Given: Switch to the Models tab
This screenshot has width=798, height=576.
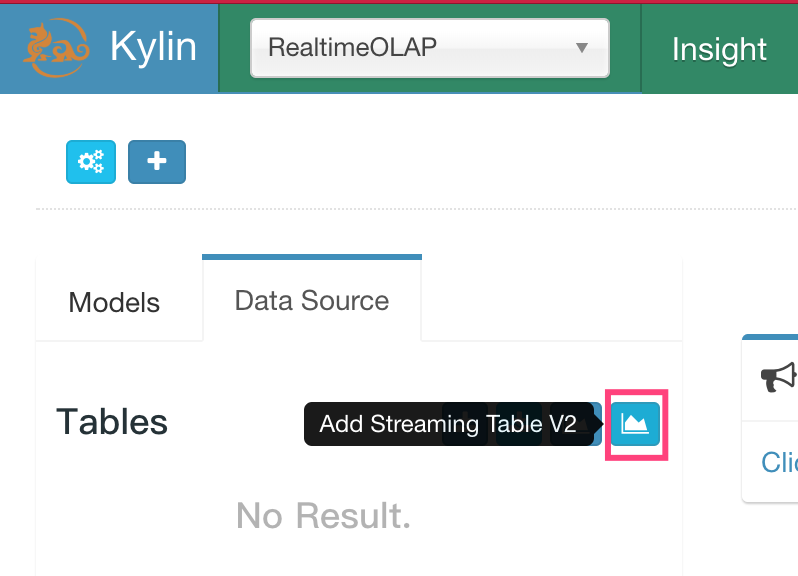Looking at the screenshot, I should click(114, 302).
